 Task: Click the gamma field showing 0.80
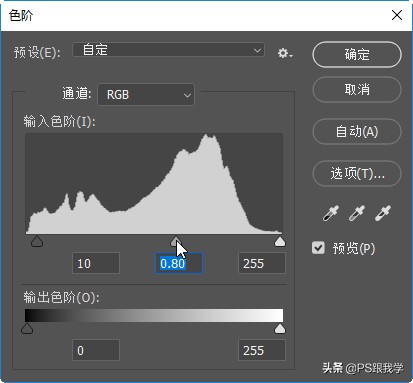[179, 263]
